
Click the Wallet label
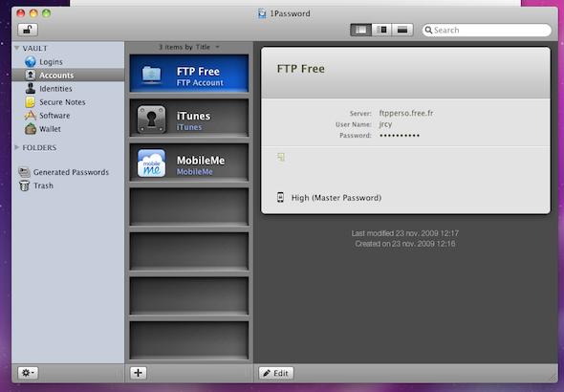coord(50,129)
